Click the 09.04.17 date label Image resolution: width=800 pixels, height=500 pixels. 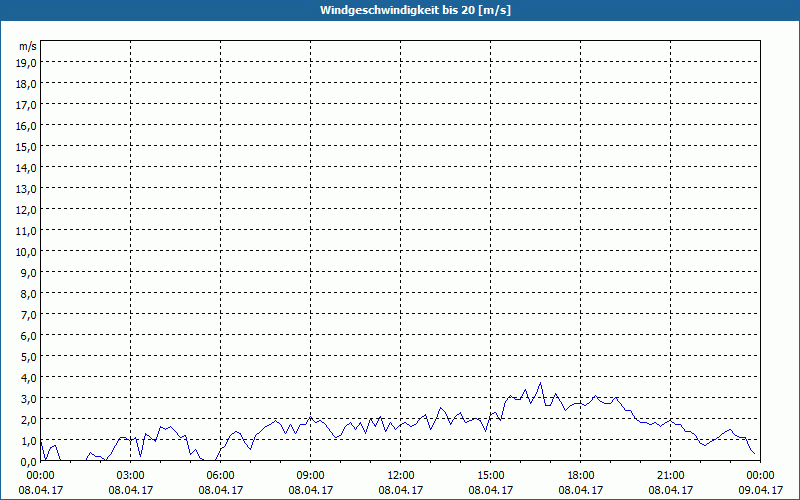[x=760, y=490]
